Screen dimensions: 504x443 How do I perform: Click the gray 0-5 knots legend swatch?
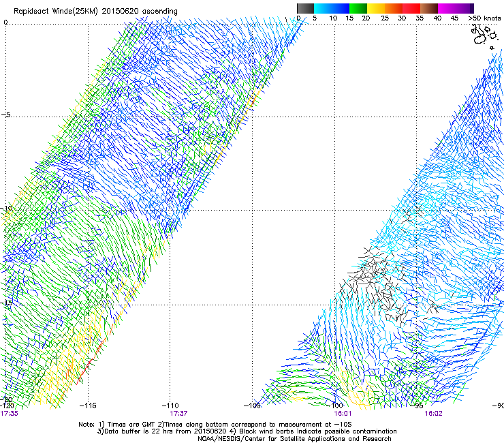point(305,8)
